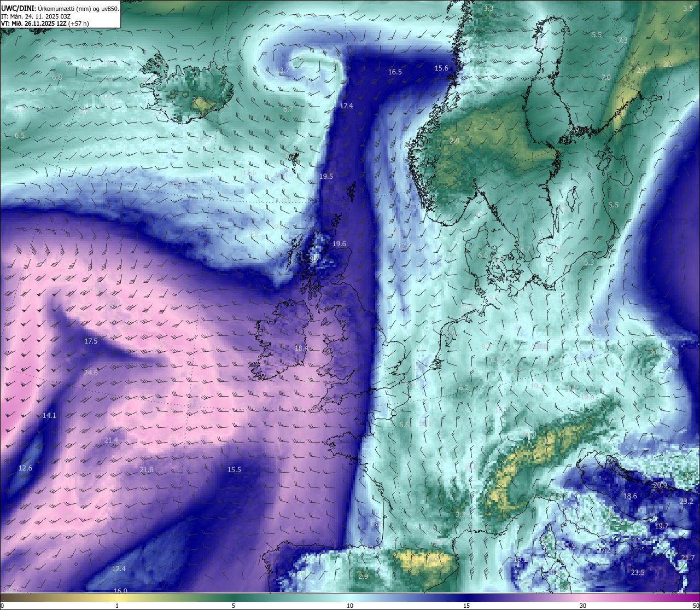This screenshot has height=610, width=700.
Task: Click the map value "21.8"
Action: click(147, 469)
